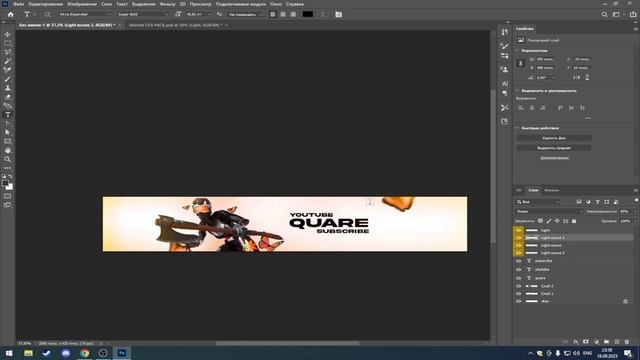Screen dimensions: 640x360
Task: Toggle center align text button
Action: click(283, 14)
